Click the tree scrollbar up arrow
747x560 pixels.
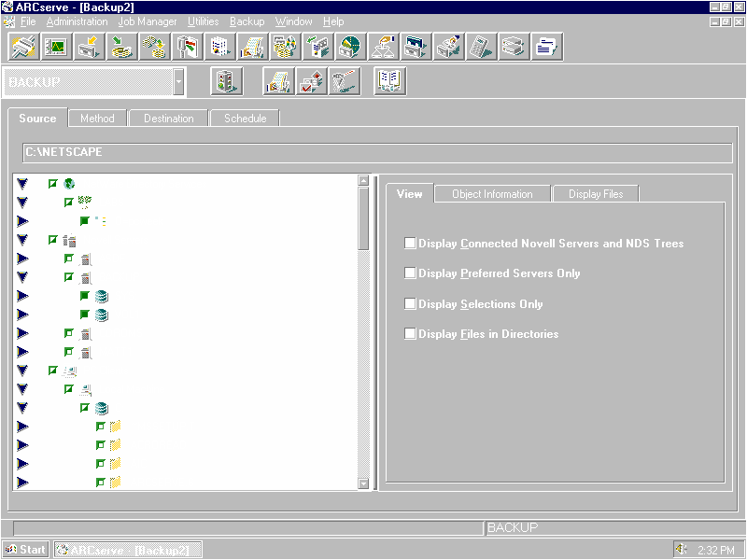click(363, 180)
